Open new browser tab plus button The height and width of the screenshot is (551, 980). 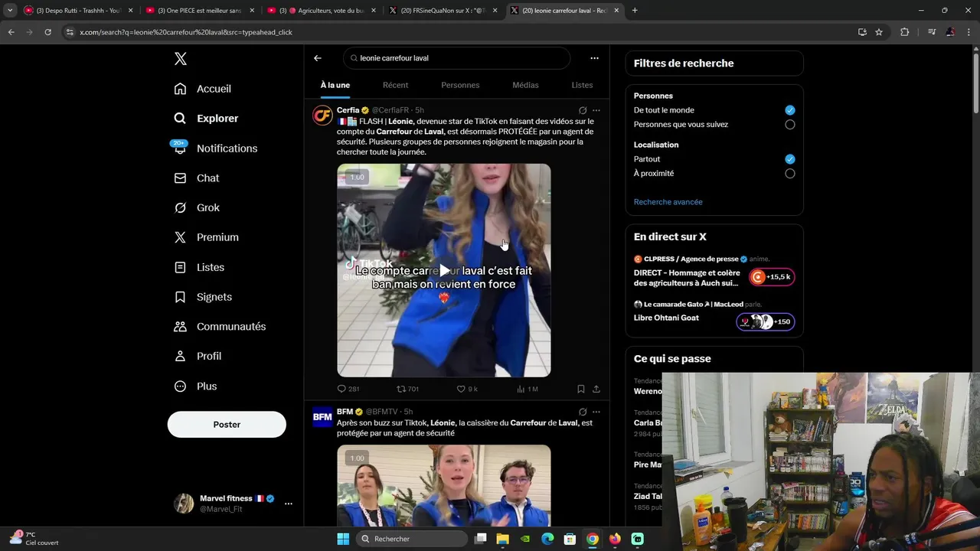click(635, 11)
